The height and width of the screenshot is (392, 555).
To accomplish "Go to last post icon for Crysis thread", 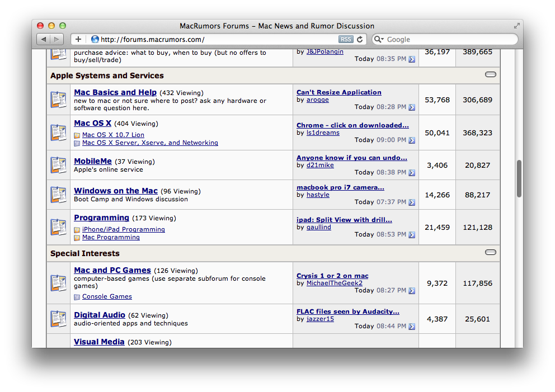I will click(x=412, y=290).
